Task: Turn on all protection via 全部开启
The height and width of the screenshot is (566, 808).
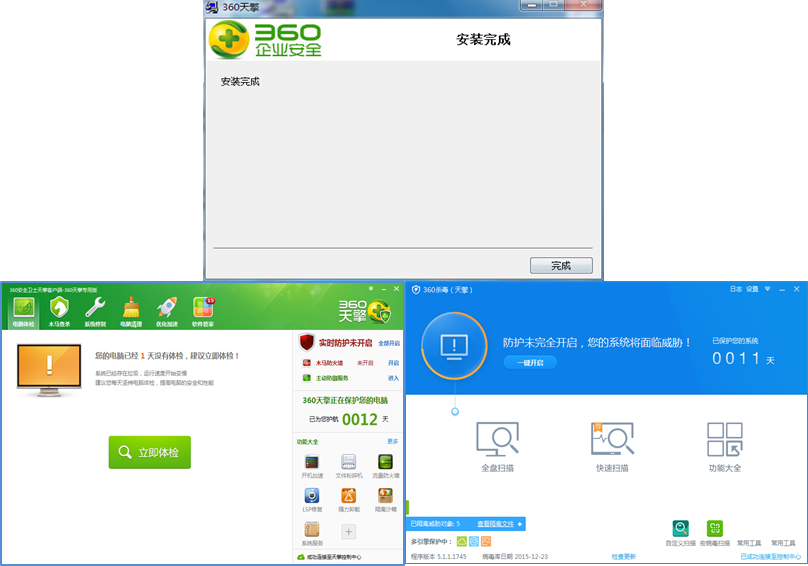Action: (x=388, y=343)
